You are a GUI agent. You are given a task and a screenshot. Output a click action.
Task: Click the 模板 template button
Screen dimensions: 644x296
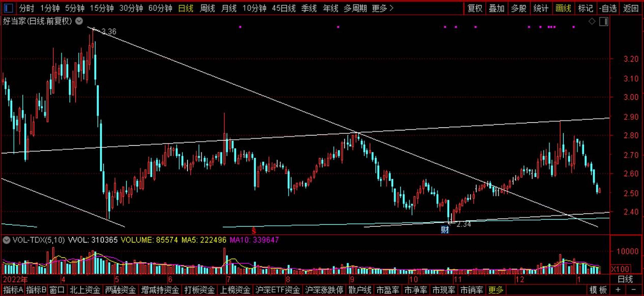pos(598,290)
